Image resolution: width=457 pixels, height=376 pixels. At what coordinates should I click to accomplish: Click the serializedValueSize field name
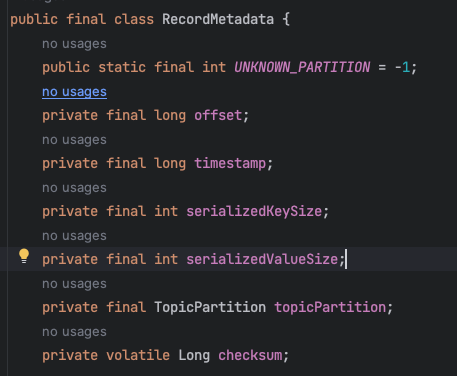[x=262, y=260]
